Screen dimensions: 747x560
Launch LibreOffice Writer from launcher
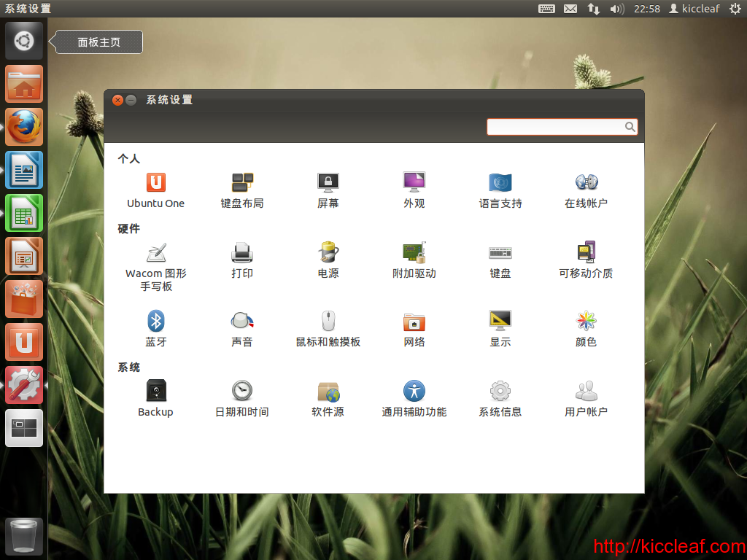click(24, 170)
